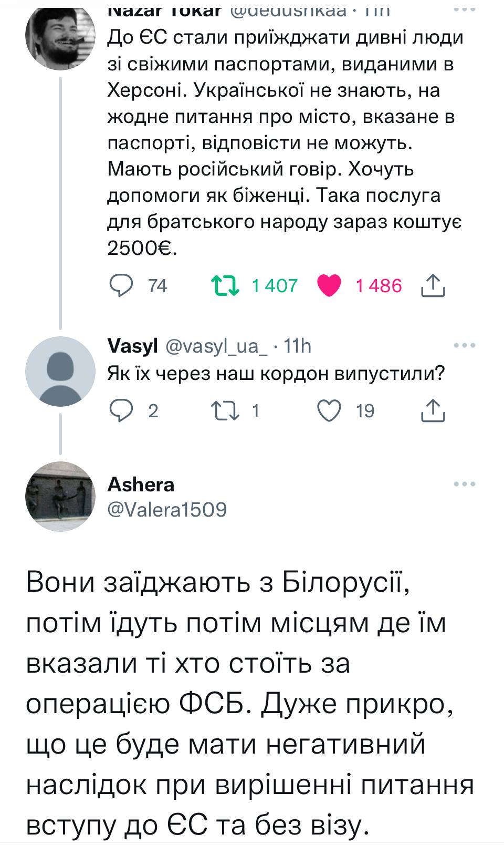Share Vasyl's reply tweet
The height and width of the screenshot is (855, 504).
[434, 410]
